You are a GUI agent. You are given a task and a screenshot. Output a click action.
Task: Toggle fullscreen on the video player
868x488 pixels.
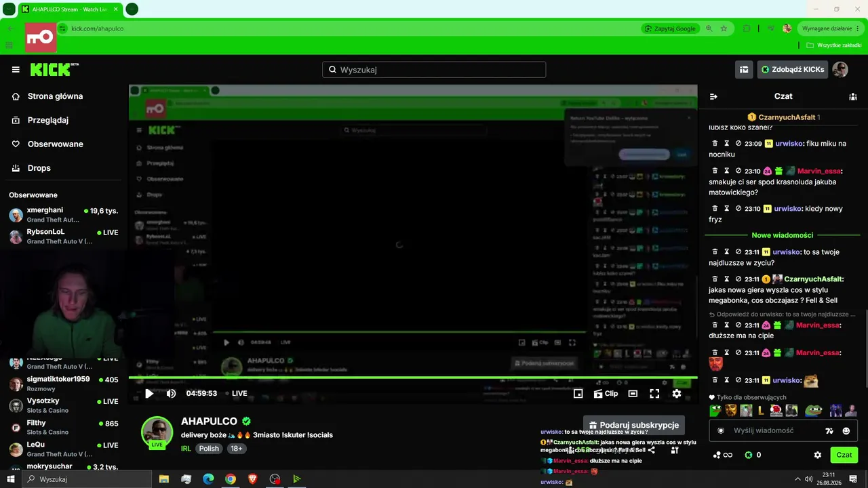click(654, 393)
